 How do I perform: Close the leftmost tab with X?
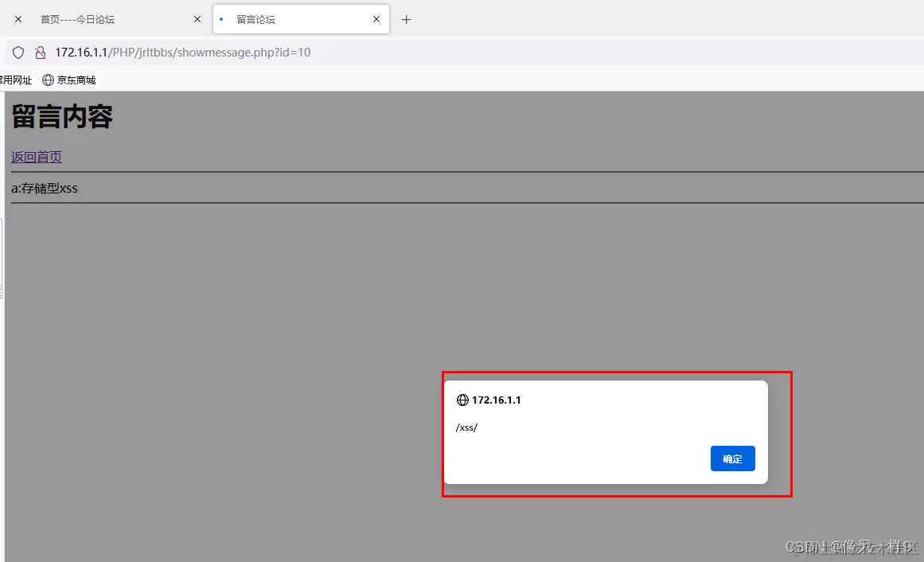[x=18, y=19]
